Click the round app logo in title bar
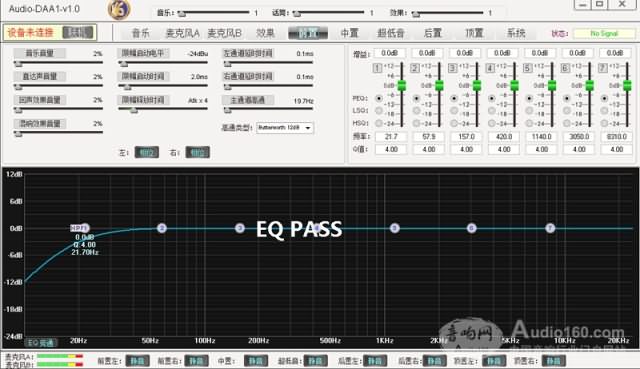 click(119, 10)
